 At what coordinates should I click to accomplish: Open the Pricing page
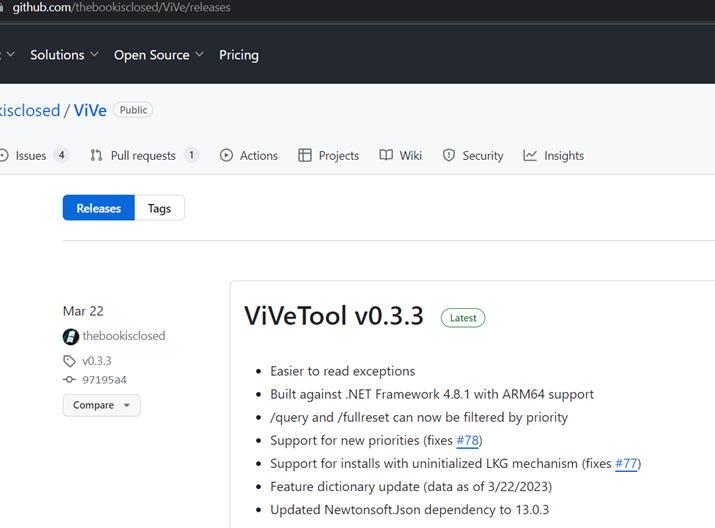[x=239, y=55]
